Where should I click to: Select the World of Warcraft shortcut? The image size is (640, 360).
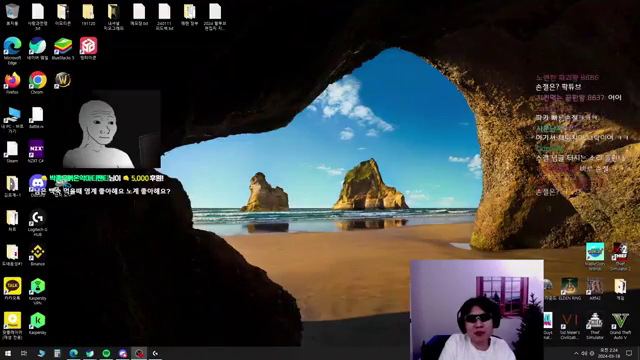pos(62,80)
